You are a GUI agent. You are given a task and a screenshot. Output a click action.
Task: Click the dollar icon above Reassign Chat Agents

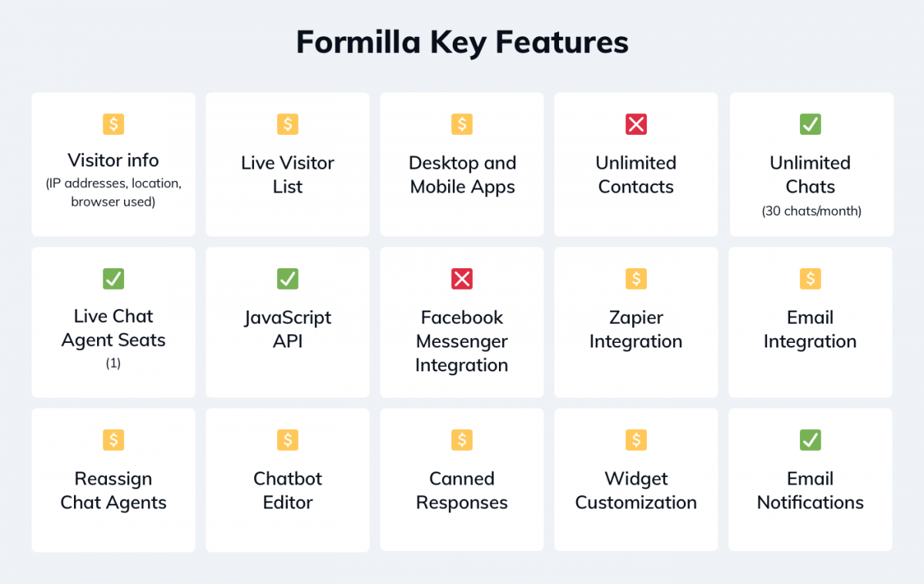click(113, 440)
